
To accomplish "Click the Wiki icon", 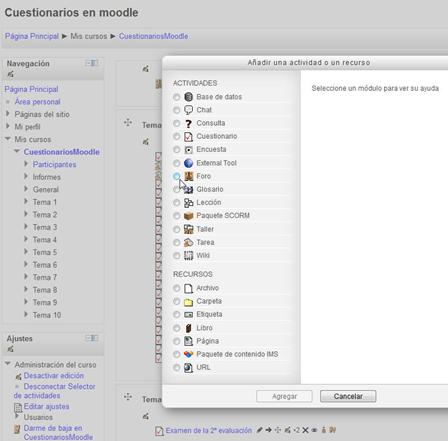I will pyautogui.click(x=189, y=255).
